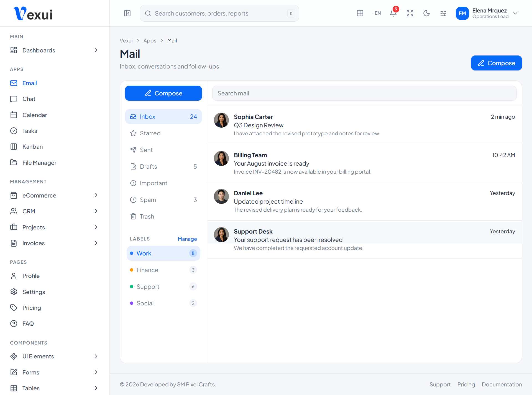
Task: Click the Search mail field
Action: (364, 93)
